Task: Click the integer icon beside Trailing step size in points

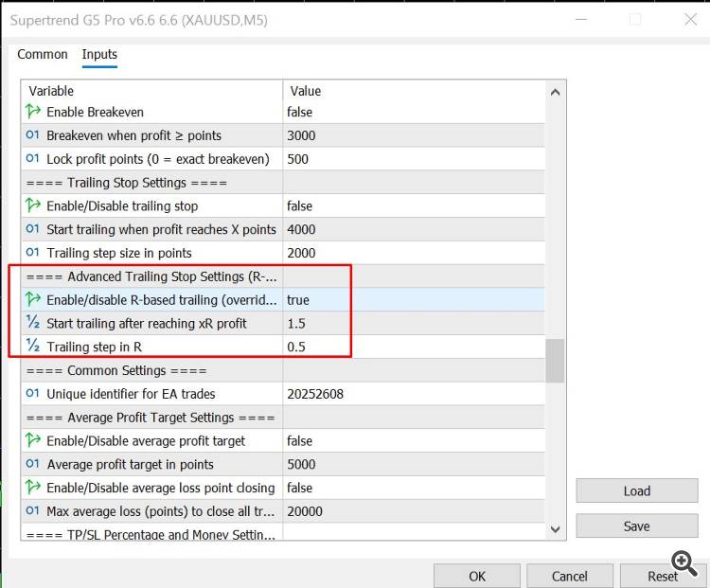Action: tap(33, 252)
